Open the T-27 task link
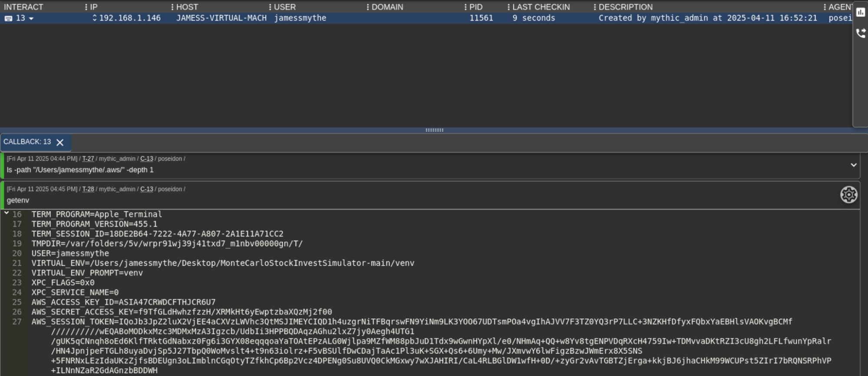The width and height of the screenshot is (868, 376). tap(88, 159)
